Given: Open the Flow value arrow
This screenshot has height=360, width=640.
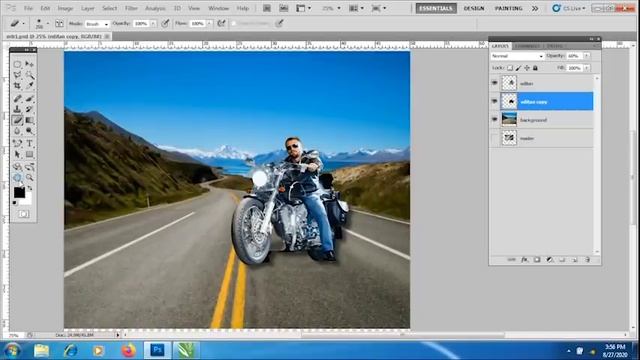Looking at the screenshot, I should (209, 24).
